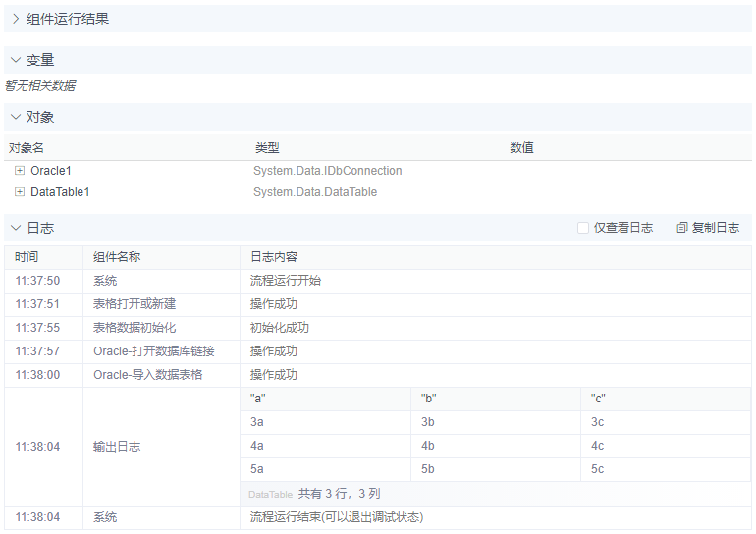Click the 复制日志 button text
Viewport: 756px width, 534px height.
tap(716, 228)
